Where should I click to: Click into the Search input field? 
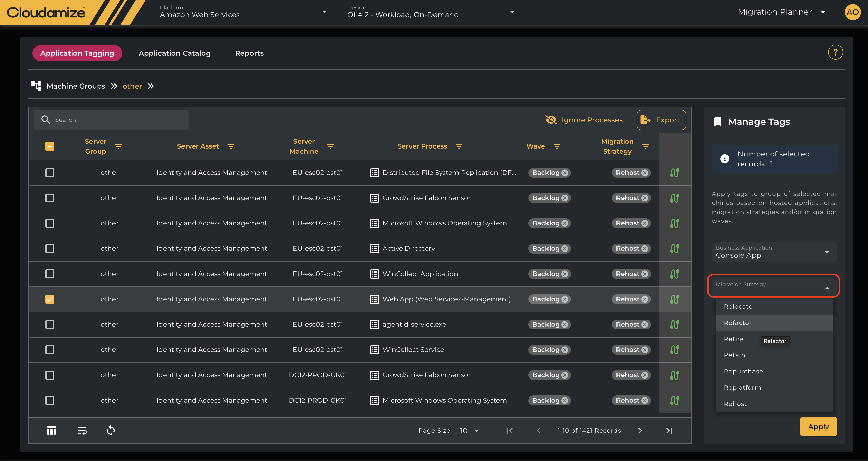click(118, 120)
